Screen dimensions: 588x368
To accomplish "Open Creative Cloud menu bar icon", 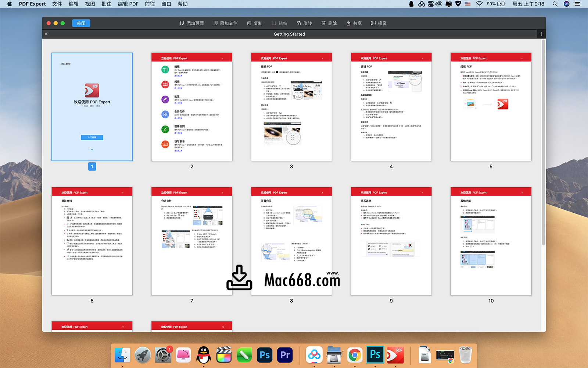I will click(x=439, y=4).
